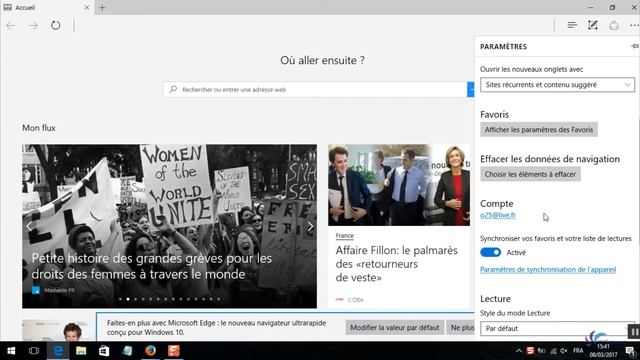The height and width of the screenshot is (360, 640).
Task: Show hidden tray icons with the chevron
Action: pos(518,351)
